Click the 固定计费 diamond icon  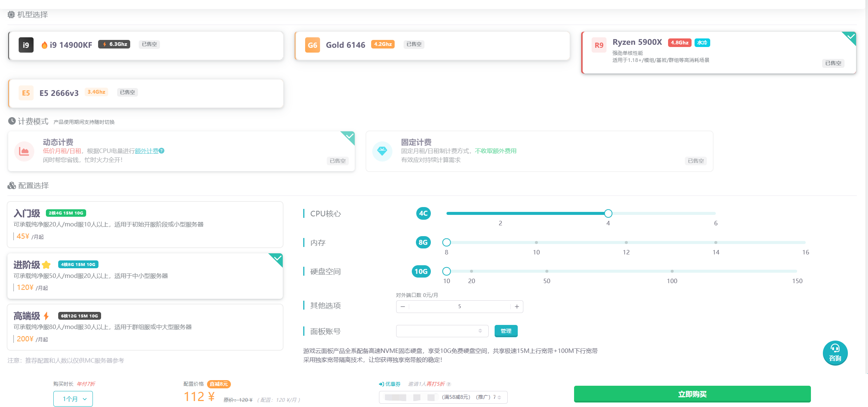click(382, 151)
